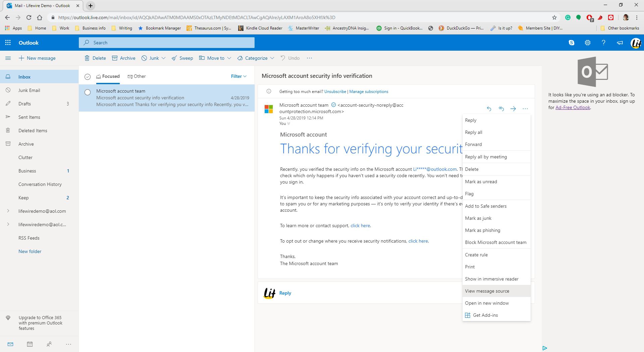Select all messages circle checkbox
This screenshot has width=644, height=352.
(x=88, y=77)
